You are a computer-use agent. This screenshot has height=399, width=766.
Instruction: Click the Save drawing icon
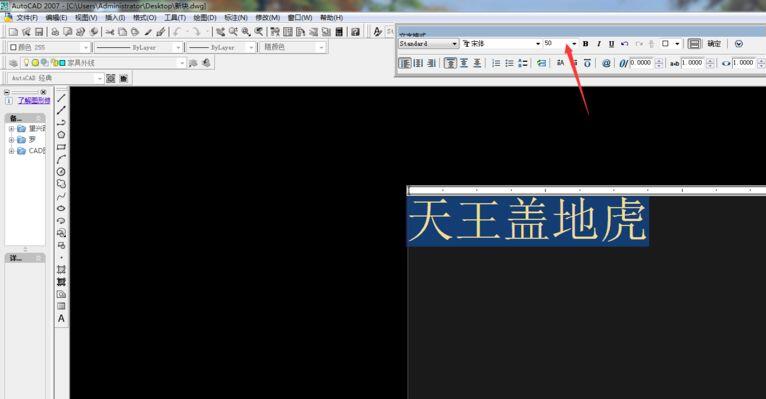(x=39, y=32)
